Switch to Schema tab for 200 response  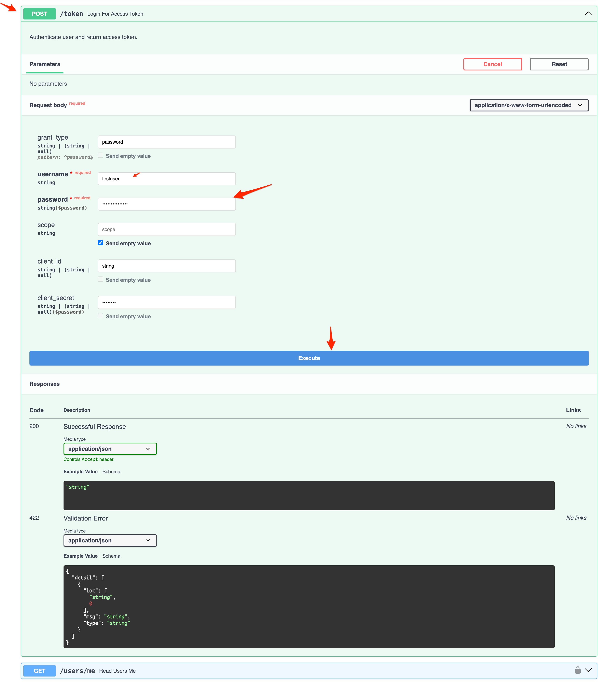pyautogui.click(x=111, y=472)
